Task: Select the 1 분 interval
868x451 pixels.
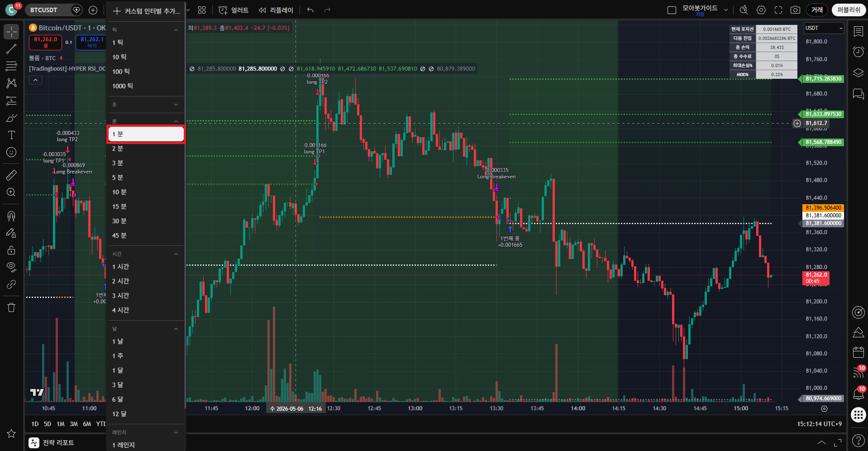Action: tap(146, 134)
